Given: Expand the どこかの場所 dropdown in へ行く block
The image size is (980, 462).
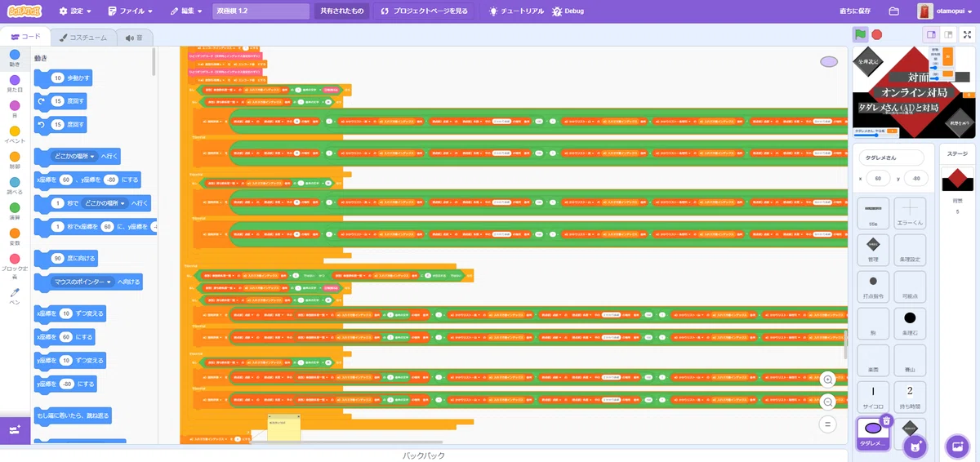Looking at the screenshot, I should pos(74,156).
